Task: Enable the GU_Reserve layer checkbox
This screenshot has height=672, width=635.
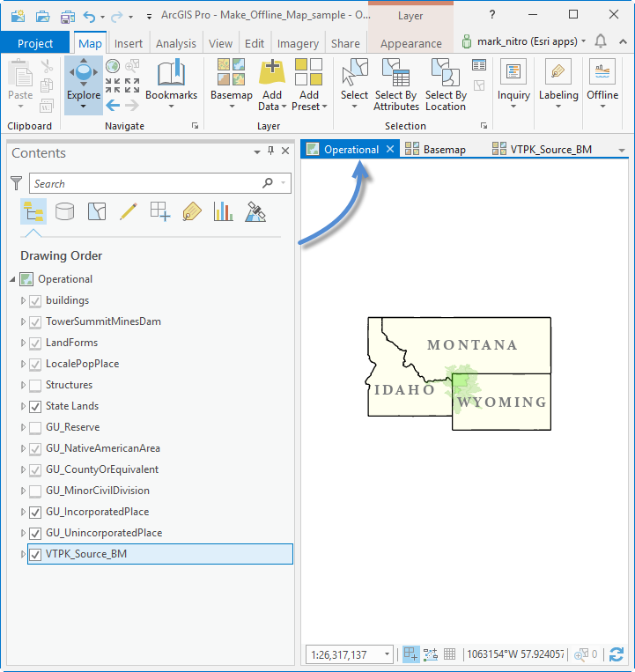Action: [35, 428]
